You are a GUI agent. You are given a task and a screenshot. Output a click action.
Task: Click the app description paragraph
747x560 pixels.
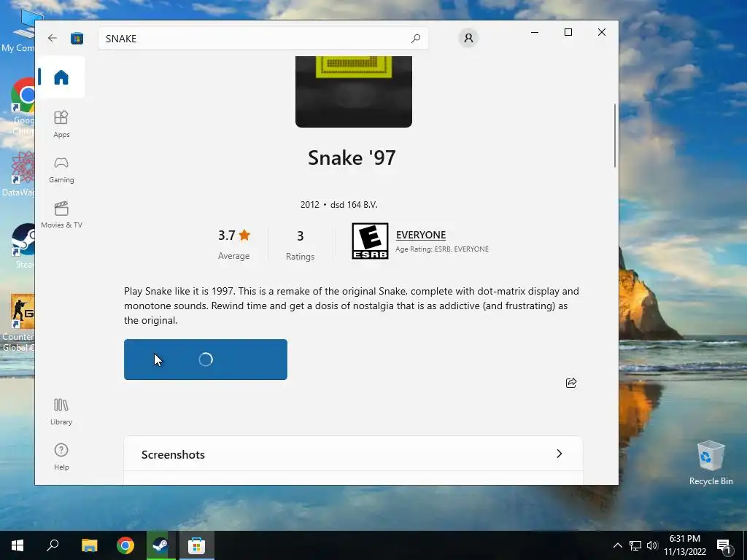coord(352,306)
